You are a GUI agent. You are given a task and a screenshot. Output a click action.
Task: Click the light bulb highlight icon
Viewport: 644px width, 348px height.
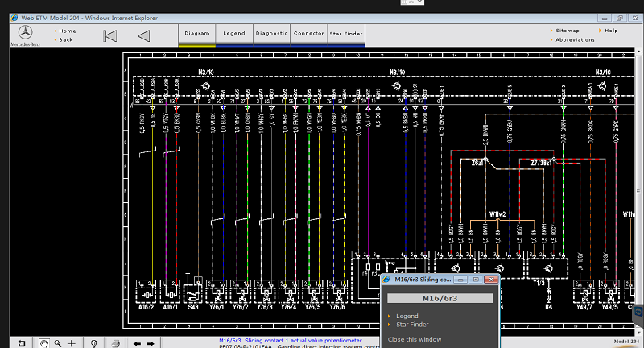tap(93, 343)
